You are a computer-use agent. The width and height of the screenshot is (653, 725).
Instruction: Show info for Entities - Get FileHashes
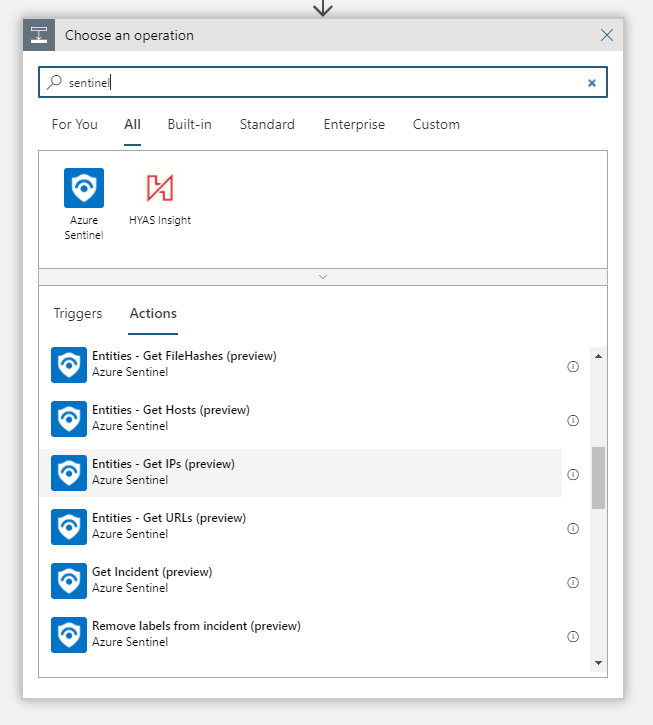[573, 367]
